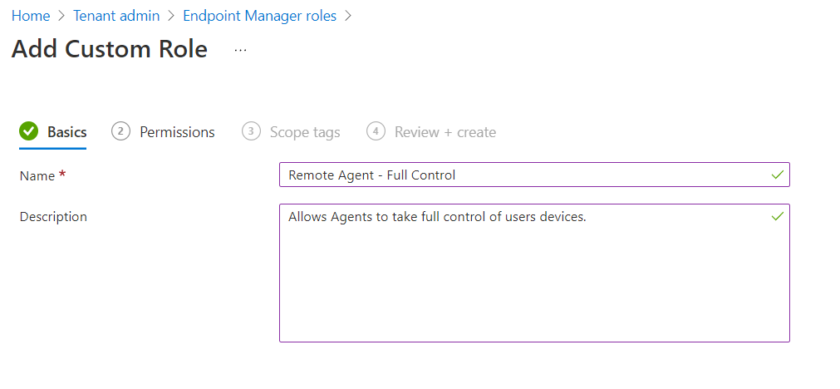Select the step 2 circle icon
The height and width of the screenshot is (389, 840).
tap(121, 131)
